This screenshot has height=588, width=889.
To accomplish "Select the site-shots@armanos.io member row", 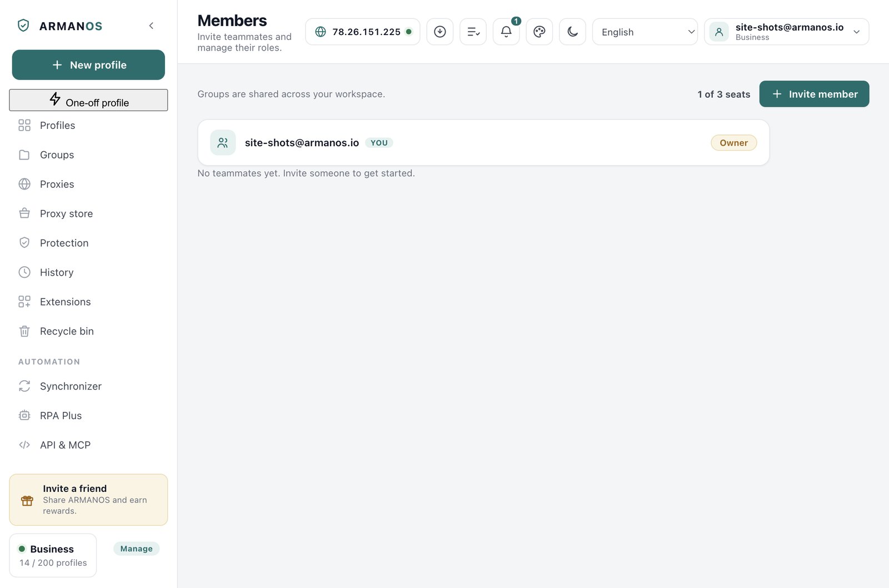I will tap(483, 143).
